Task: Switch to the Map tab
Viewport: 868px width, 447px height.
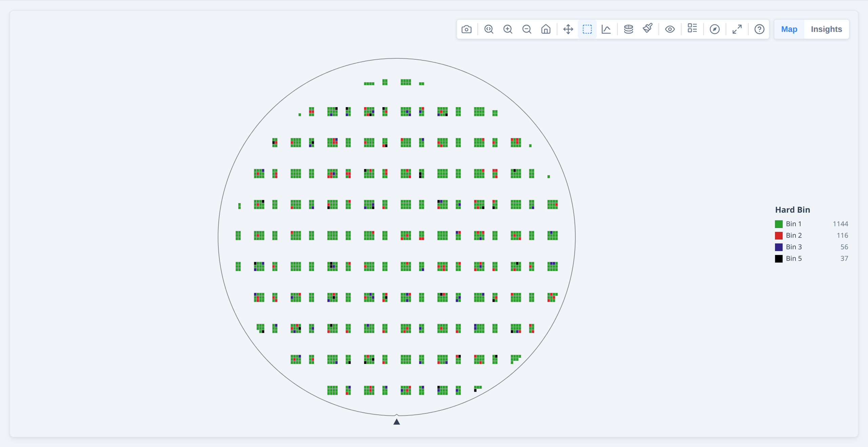Action: click(789, 29)
